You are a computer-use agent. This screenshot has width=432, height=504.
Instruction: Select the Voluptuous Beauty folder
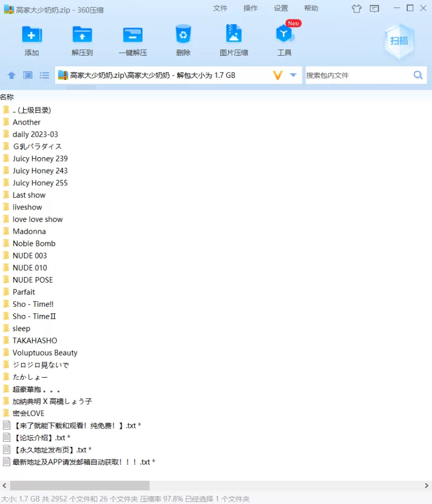coord(45,353)
